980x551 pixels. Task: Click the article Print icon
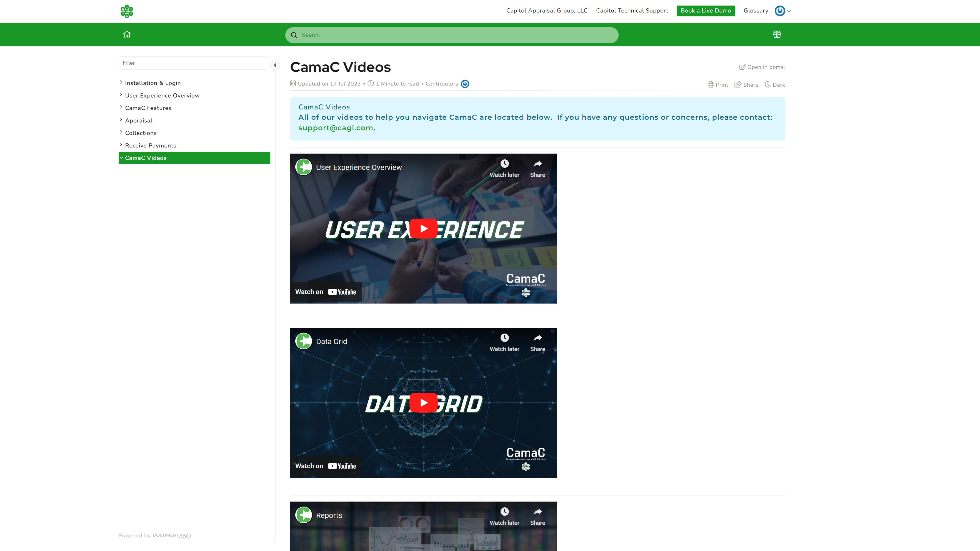coord(711,84)
